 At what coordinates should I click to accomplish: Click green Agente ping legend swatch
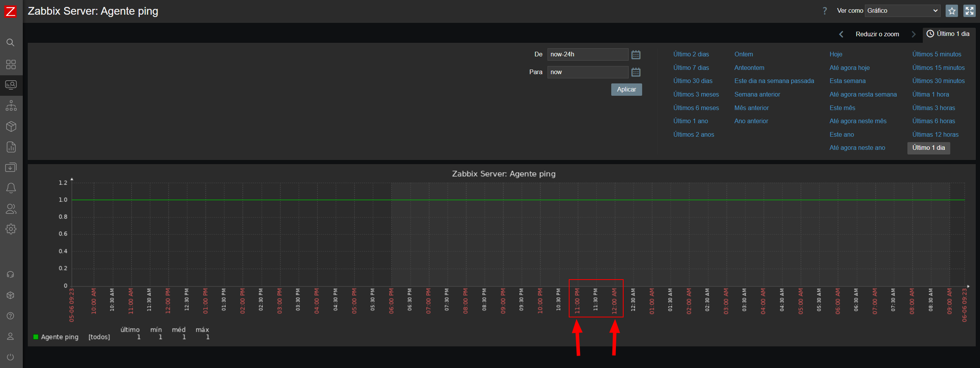click(36, 337)
